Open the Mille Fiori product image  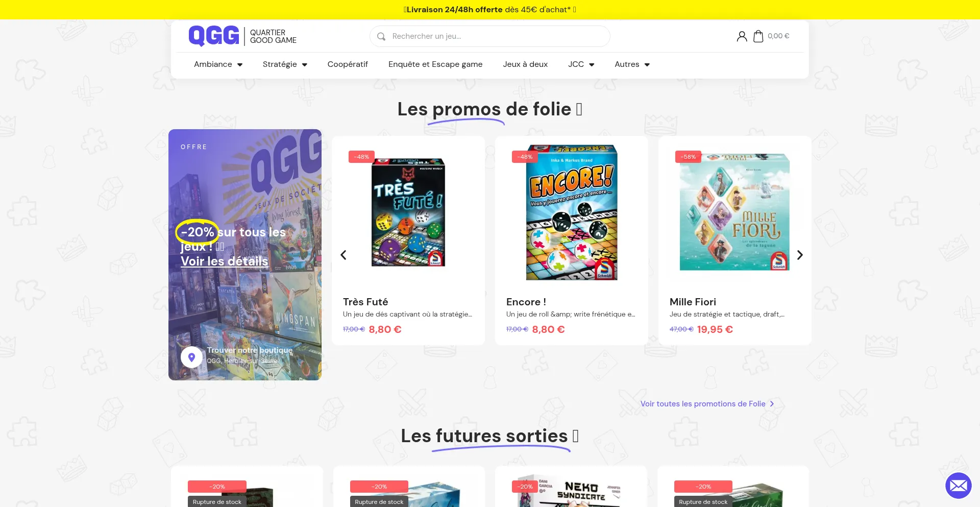[x=734, y=212]
